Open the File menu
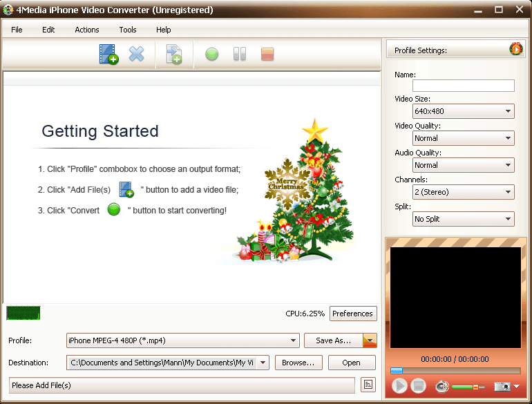Screen dimensions: 532x404 point(17,30)
